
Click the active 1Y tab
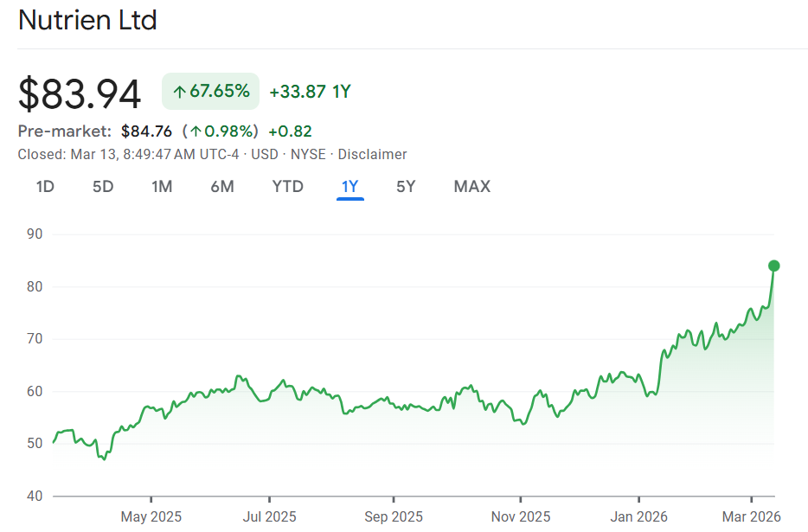(350, 186)
